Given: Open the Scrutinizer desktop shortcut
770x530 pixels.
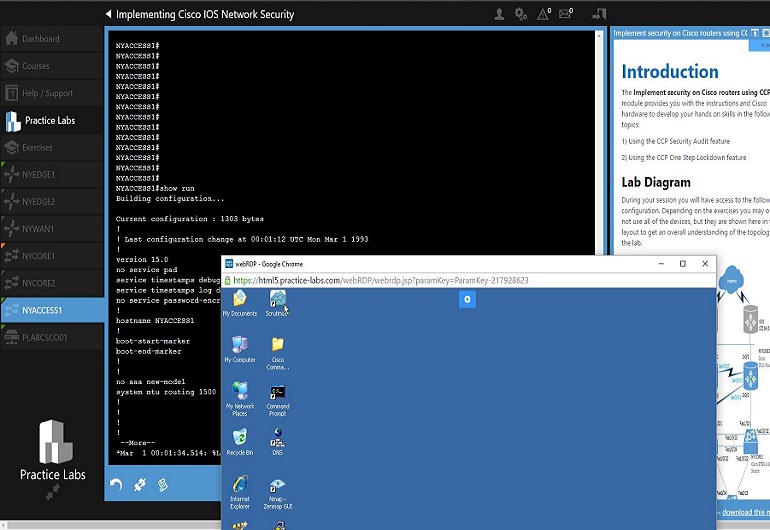Looking at the screenshot, I should (277, 303).
